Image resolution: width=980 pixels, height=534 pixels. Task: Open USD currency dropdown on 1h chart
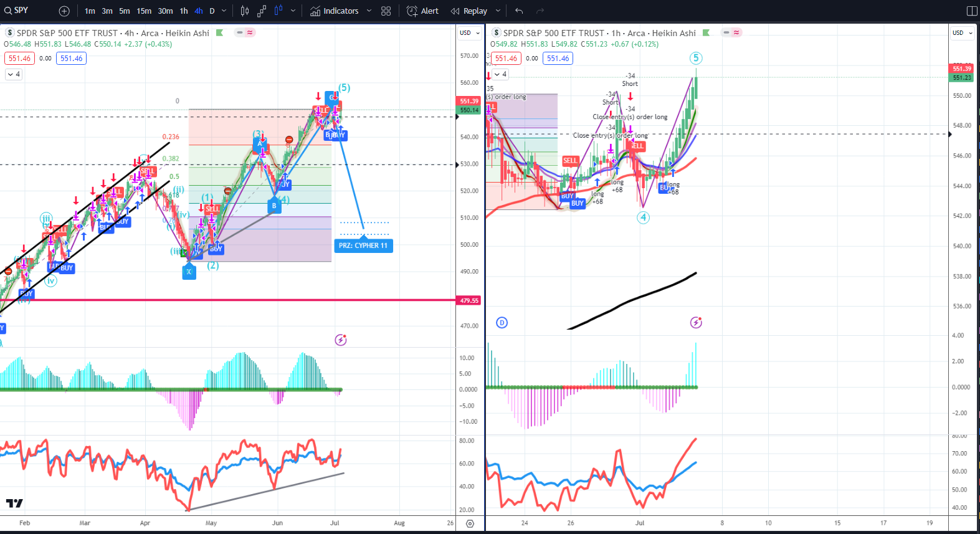tap(962, 33)
